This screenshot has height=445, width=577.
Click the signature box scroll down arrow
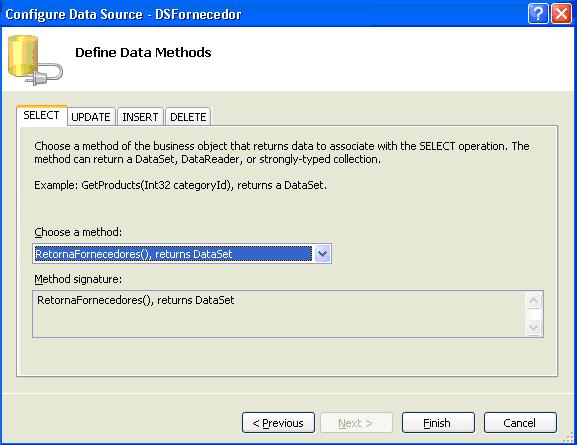534,327
